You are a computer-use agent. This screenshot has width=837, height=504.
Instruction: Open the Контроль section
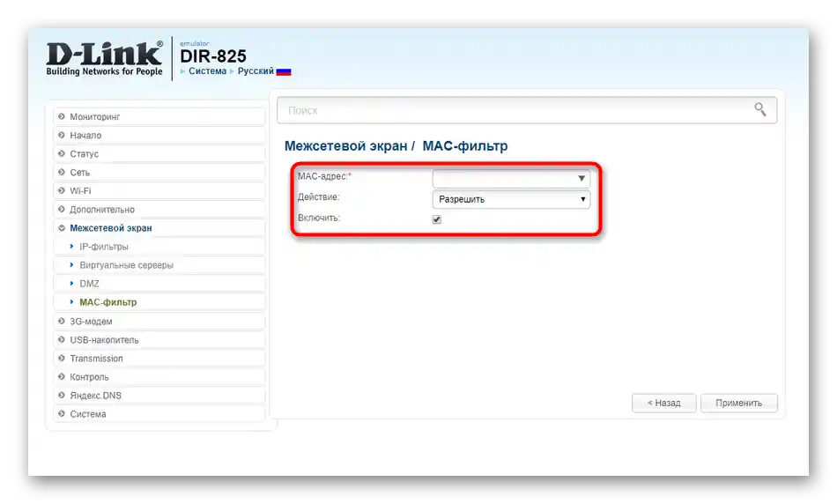(x=159, y=377)
